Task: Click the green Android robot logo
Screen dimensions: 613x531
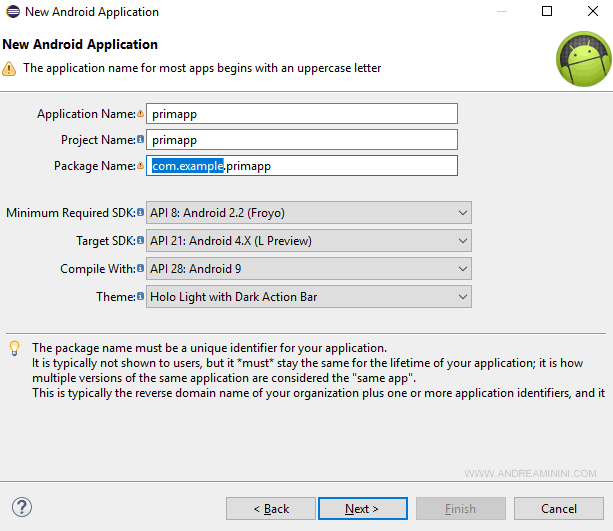Action: (x=582, y=59)
